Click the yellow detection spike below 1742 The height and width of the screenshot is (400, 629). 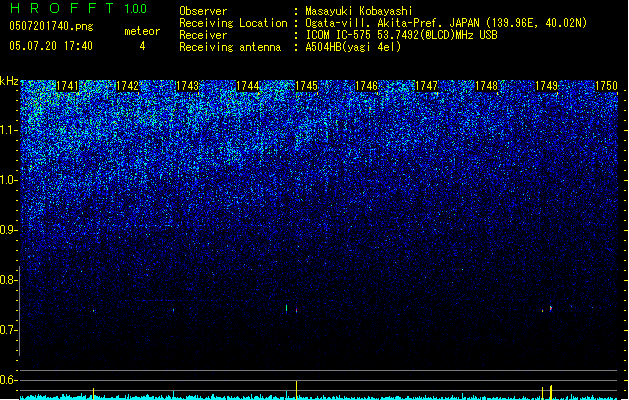(x=93, y=394)
